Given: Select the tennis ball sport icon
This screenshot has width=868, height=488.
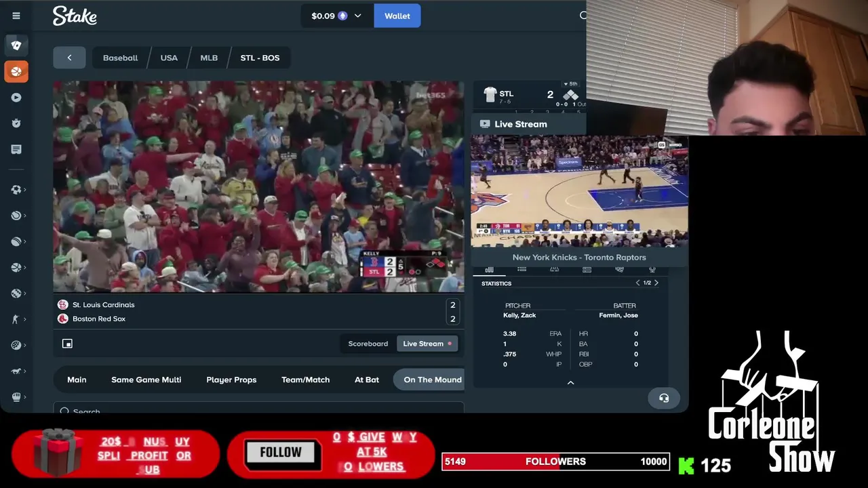Looking at the screenshot, I should 16,216.
